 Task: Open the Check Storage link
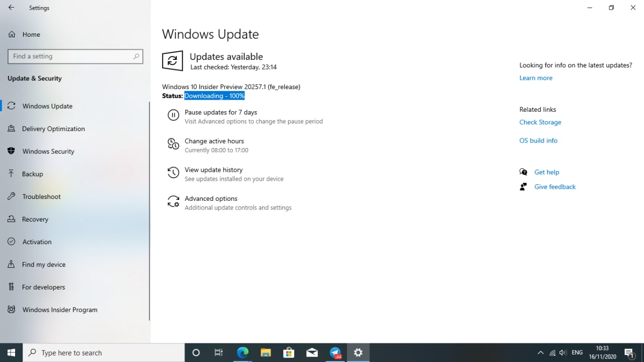[540, 122]
